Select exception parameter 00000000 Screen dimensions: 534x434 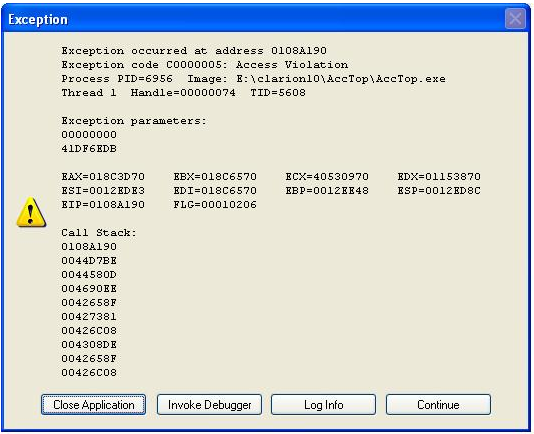click(x=89, y=135)
